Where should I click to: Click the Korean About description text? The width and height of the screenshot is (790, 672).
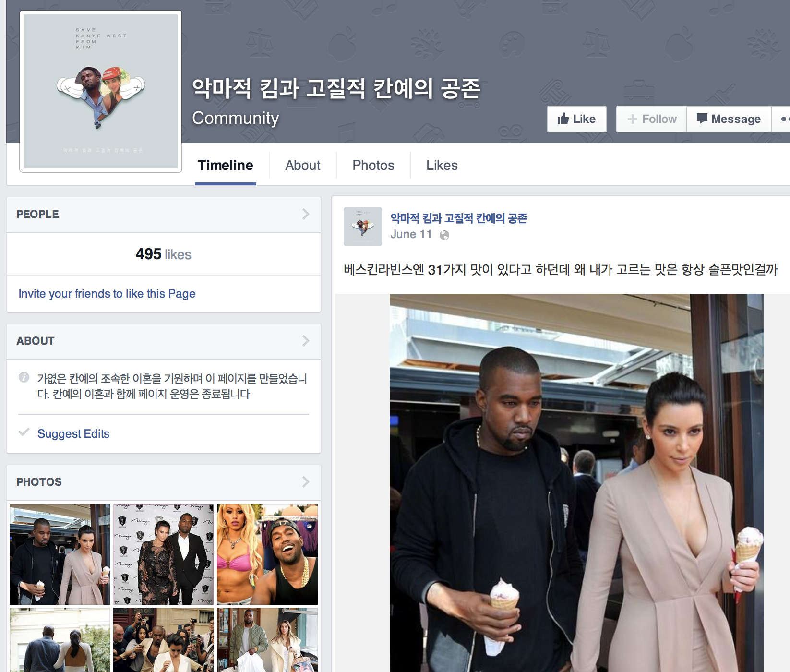click(x=172, y=386)
